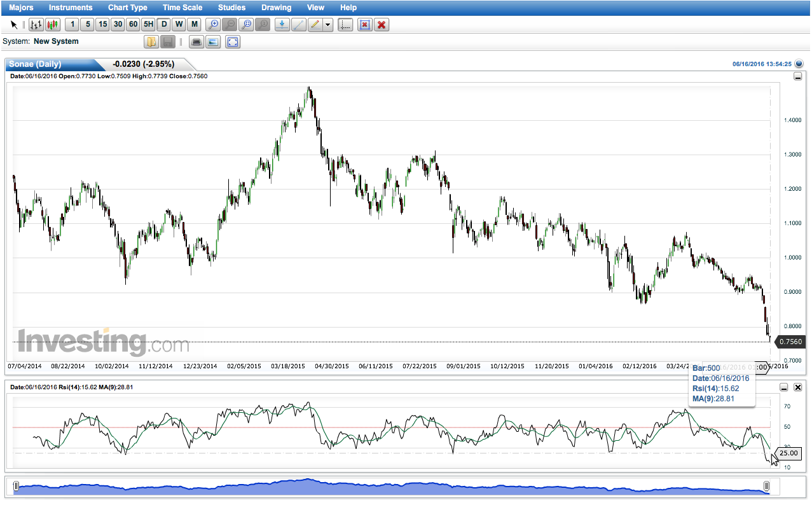The width and height of the screenshot is (812, 505).
Task: Toggle the 5H timeframe button
Action: click(148, 25)
